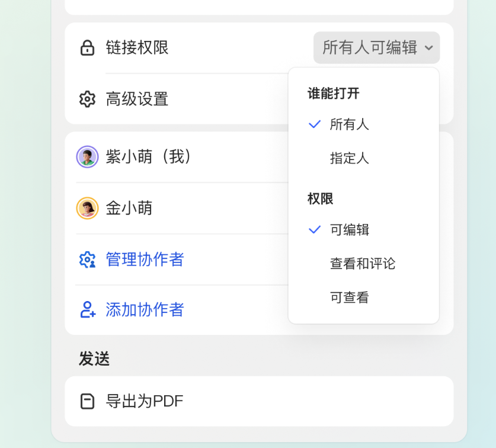Open the 所有人可编辑 dropdown
This screenshot has height=448, width=496.
[x=376, y=48]
